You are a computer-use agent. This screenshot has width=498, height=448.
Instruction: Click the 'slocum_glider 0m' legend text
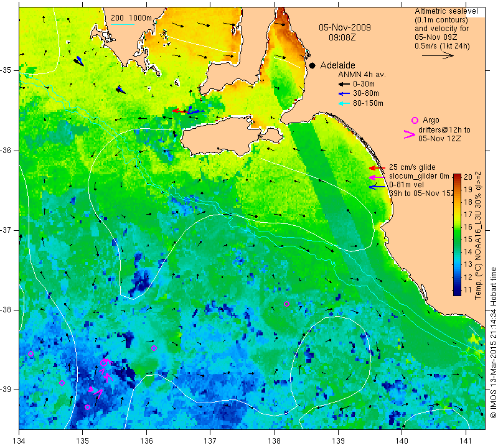pos(419,176)
